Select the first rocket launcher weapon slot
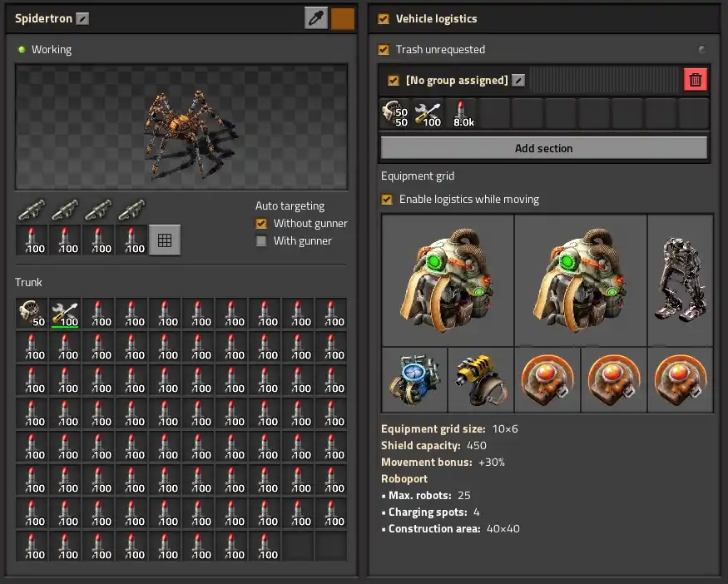 coord(32,210)
